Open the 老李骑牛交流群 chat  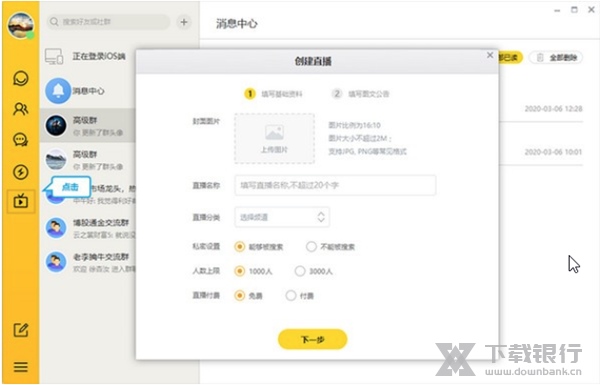click(88, 262)
